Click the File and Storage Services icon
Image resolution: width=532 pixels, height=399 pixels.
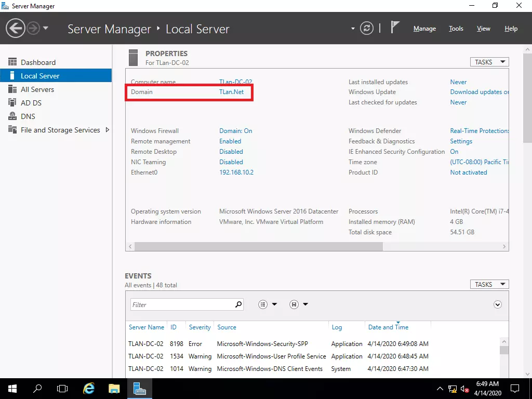pos(12,129)
